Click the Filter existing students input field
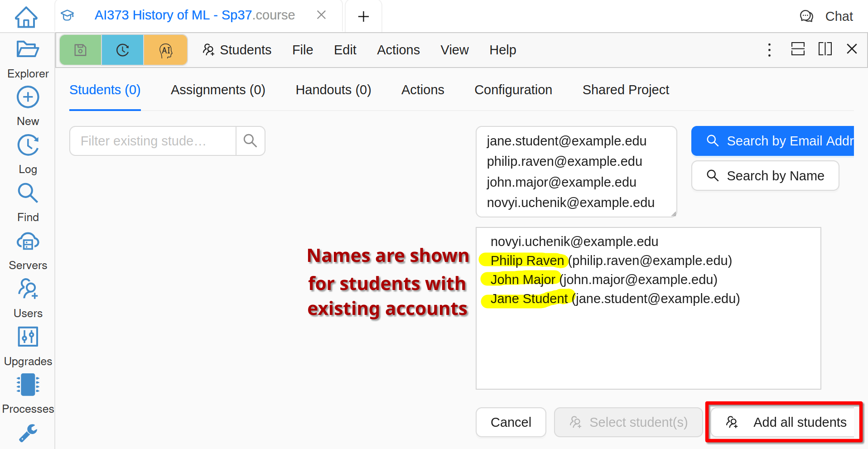Screen dimensions: 868x449 [153, 141]
